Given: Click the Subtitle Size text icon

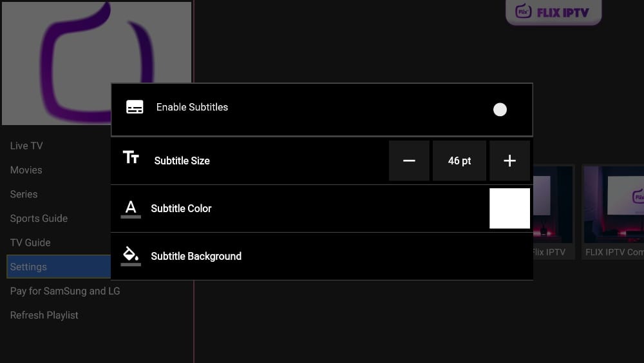Looking at the screenshot, I should click(x=131, y=158).
